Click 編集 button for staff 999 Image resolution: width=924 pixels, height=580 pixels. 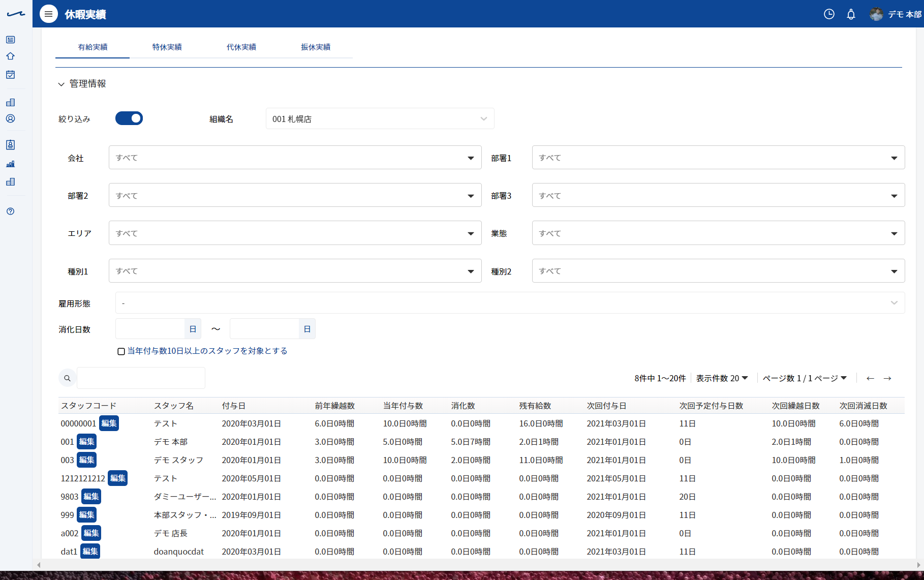86,515
